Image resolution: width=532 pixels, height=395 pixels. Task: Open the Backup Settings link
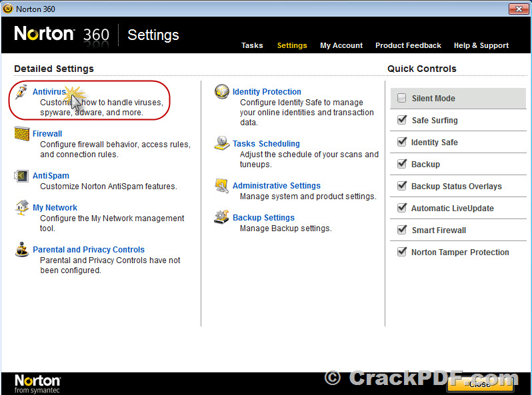[x=263, y=217]
